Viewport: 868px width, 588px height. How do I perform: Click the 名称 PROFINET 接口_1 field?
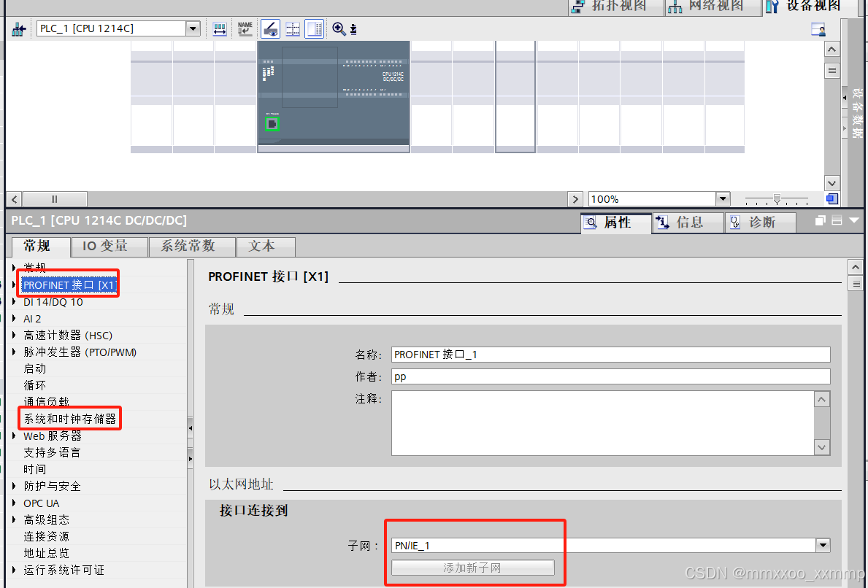pos(610,355)
